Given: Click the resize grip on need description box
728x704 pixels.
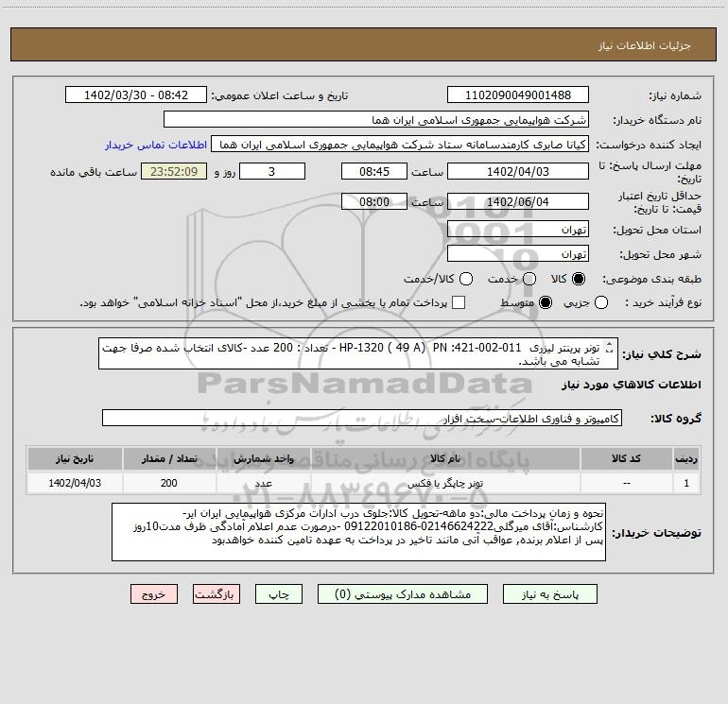Looking at the screenshot, I should 609,350.
